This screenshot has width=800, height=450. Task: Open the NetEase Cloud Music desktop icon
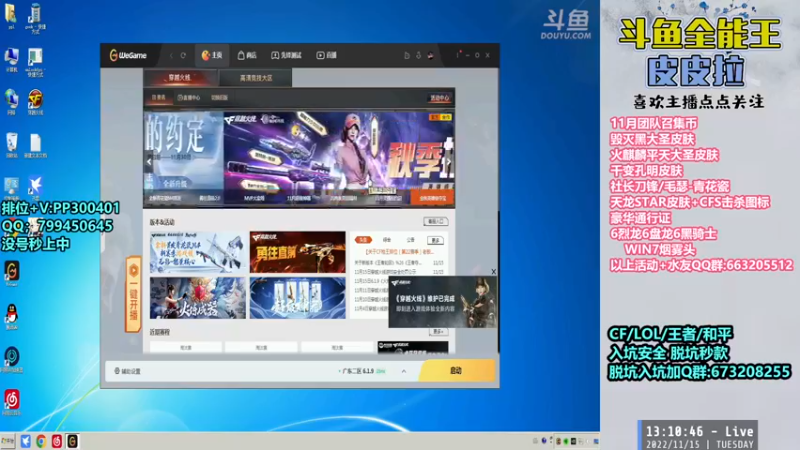point(12,402)
